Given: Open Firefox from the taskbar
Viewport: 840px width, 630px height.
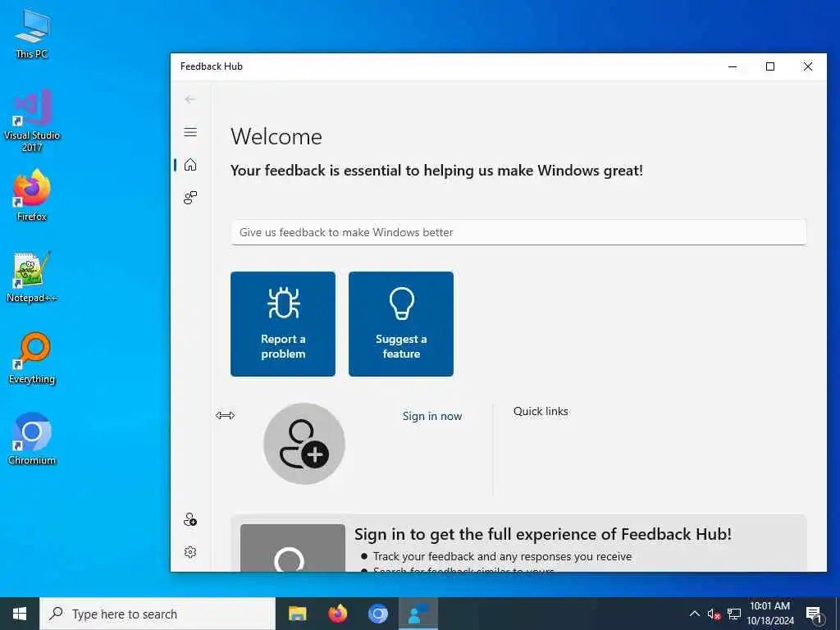Looking at the screenshot, I should (x=337, y=614).
